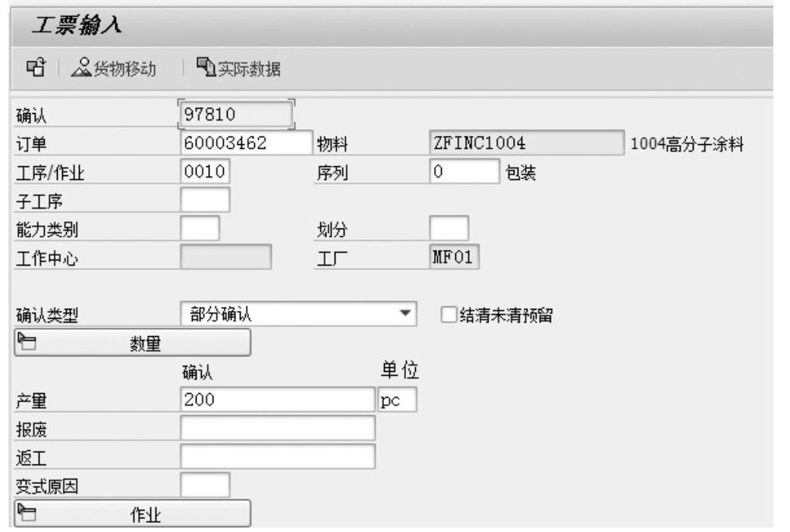
Task: Open 实际数据 actual data
Action: tap(238, 69)
